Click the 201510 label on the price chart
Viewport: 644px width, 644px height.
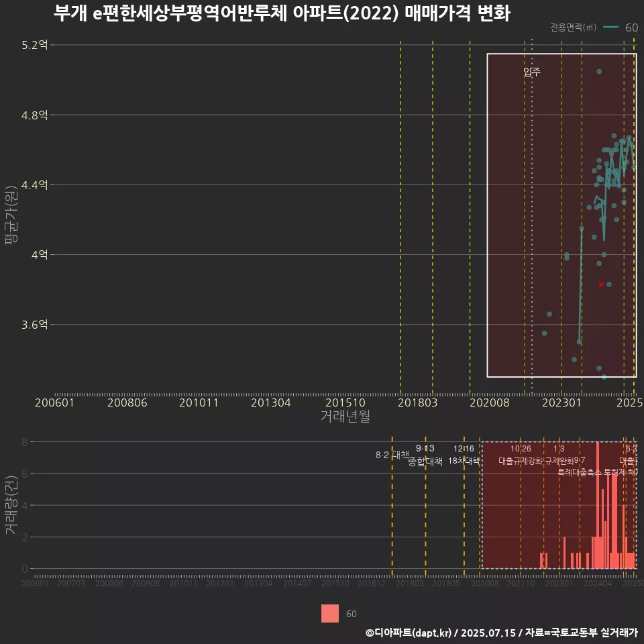click(345, 402)
